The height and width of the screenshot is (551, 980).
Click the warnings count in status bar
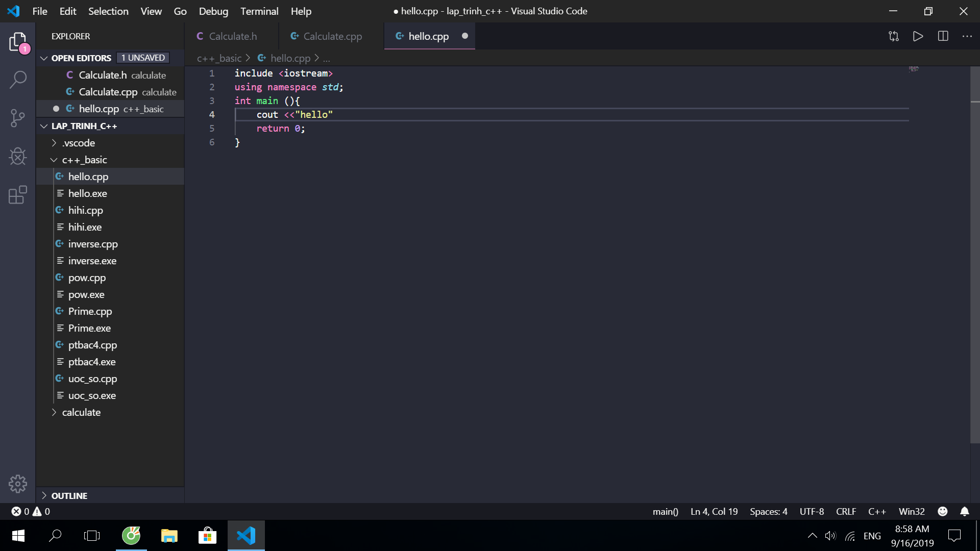(x=41, y=511)
